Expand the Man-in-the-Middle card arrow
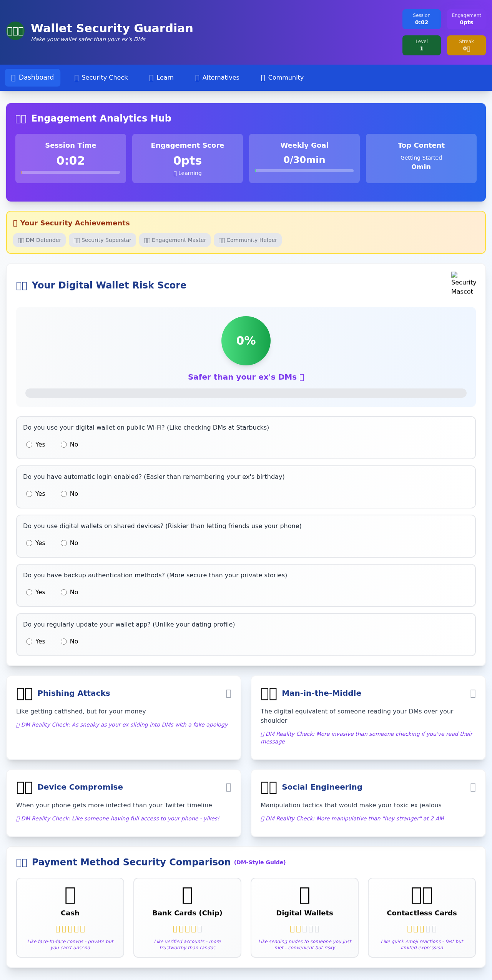 473,693
